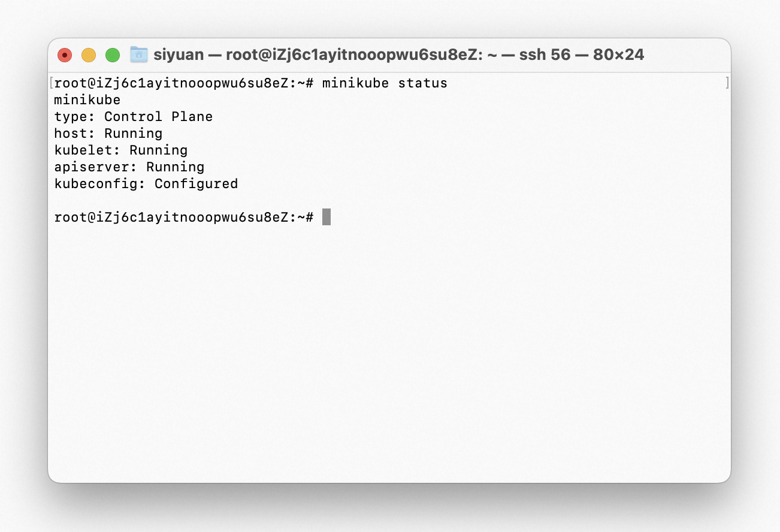Viewport: 780px width, 532px height.
Task: Click the 'kubelet: Running' line
Action: coord(121,150)
